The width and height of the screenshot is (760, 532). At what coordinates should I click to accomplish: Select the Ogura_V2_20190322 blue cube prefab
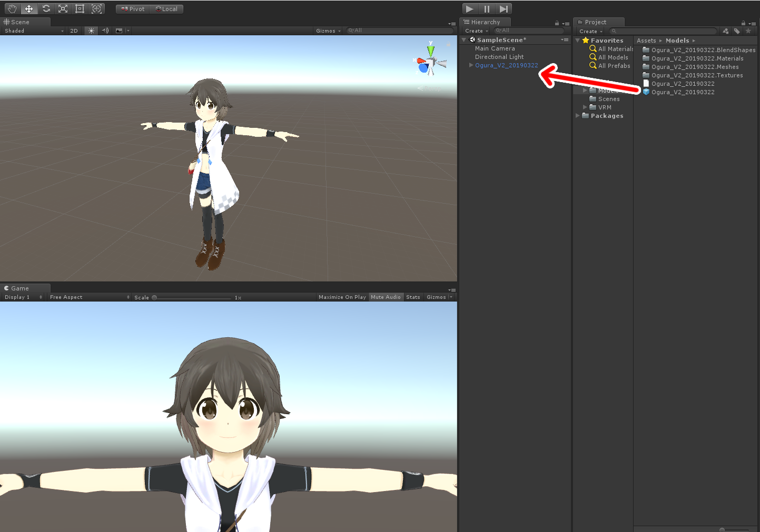[x=678, y=92]
